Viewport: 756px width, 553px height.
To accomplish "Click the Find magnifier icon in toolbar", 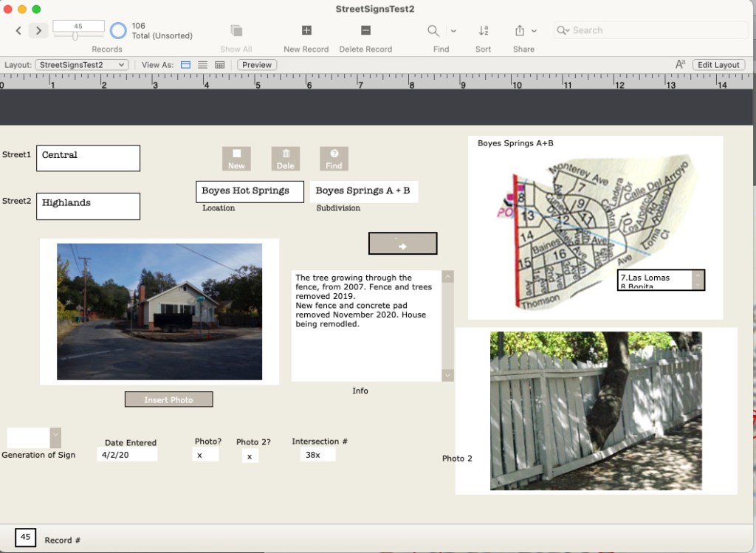I will [x=434, y=30].
